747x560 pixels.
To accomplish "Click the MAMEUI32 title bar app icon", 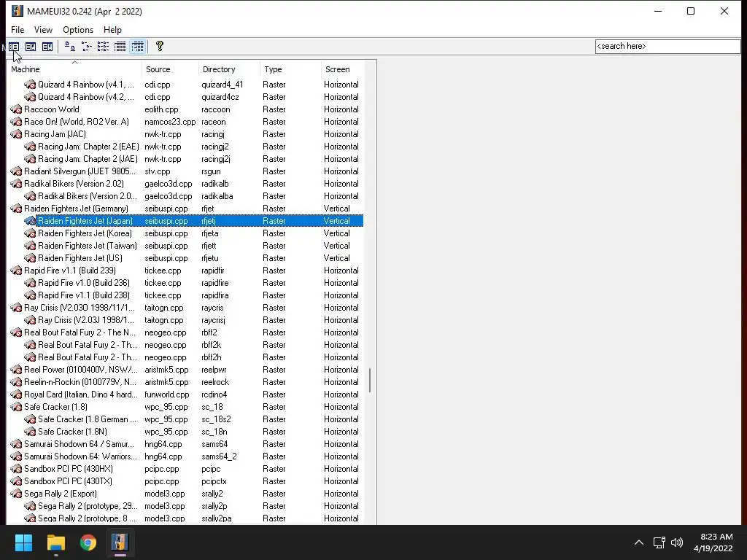I will (x=18, y=11).
